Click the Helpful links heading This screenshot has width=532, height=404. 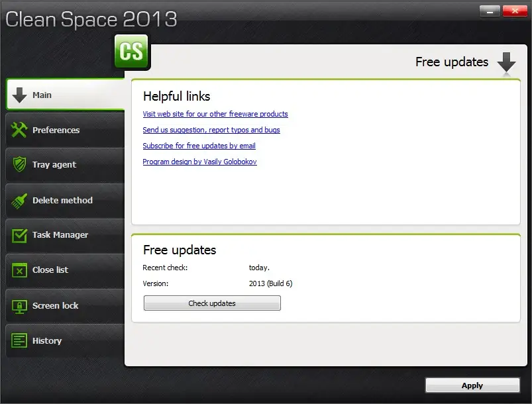coord(177,96)
